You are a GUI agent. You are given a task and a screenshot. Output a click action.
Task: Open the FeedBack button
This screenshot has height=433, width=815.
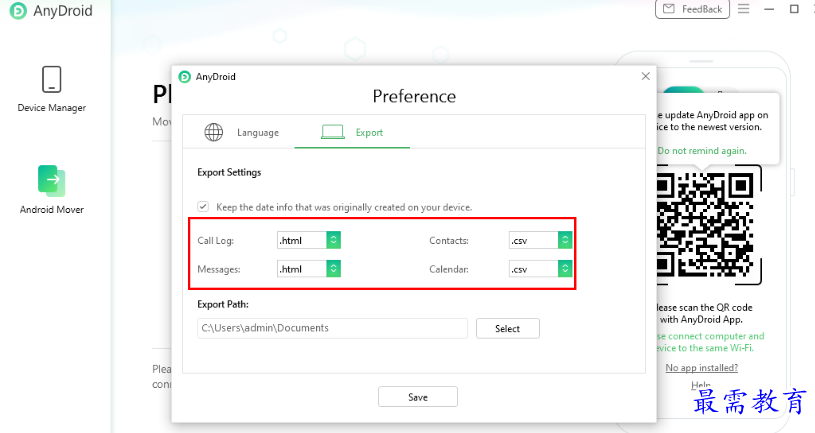click(x=692, y=9)
